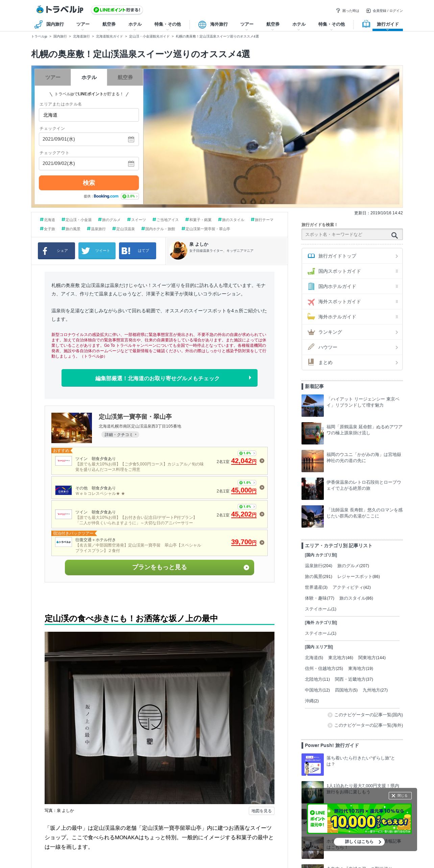Click the #北海道 tag

pyautogui.click(x=47, y=220)
